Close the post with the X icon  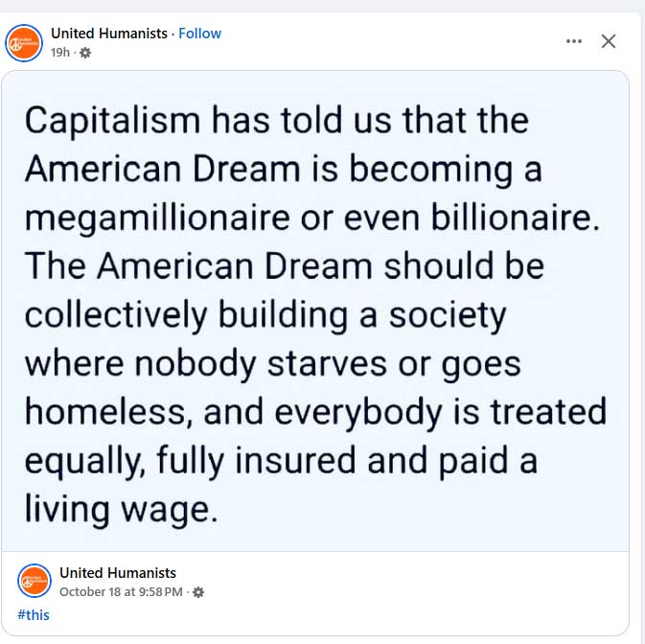click(x=609, y=41)
